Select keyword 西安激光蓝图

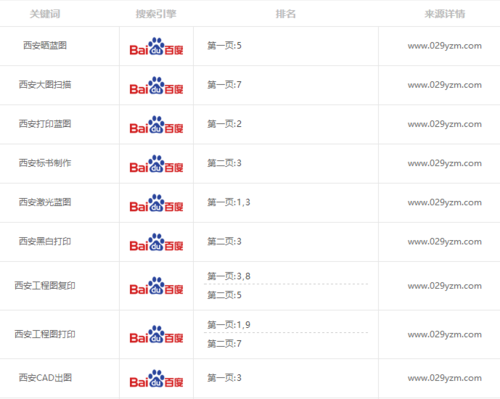45,202
